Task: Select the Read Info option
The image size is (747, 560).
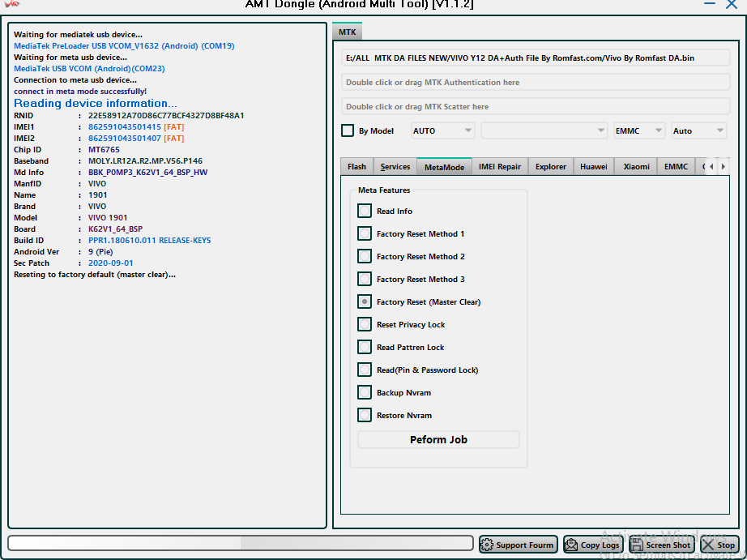Action: [x=365, y=211]
